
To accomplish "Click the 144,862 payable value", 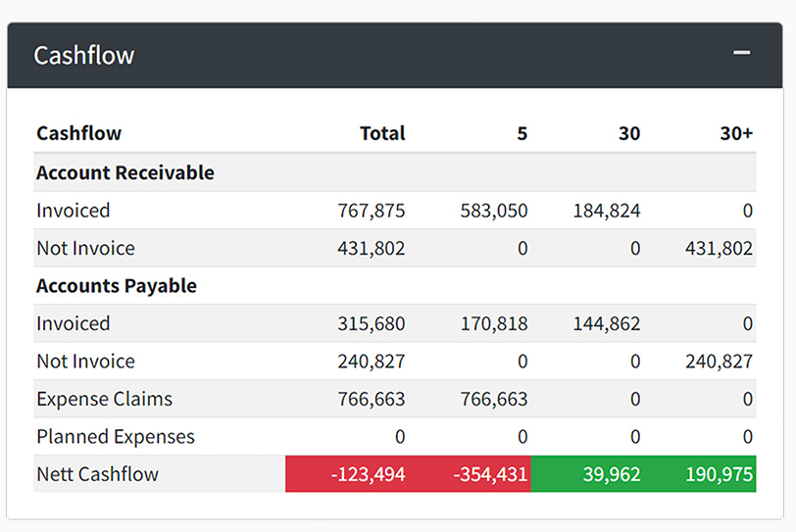I will point(606,323).
